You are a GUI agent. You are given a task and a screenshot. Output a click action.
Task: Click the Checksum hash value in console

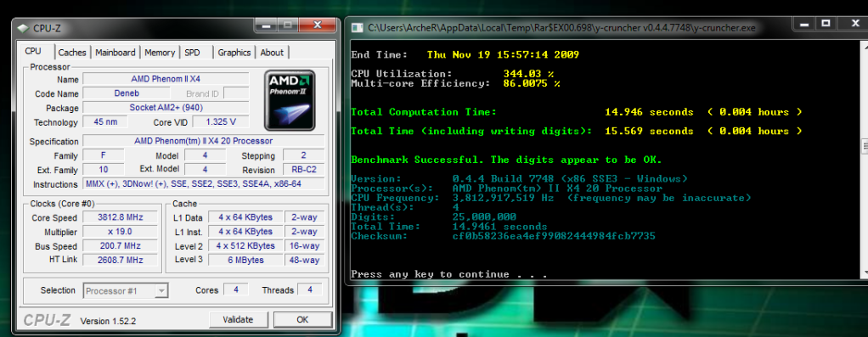point(554,236)
